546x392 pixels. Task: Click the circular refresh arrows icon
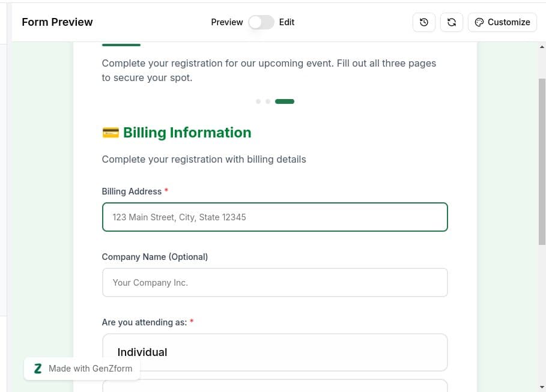pos(451,22)
